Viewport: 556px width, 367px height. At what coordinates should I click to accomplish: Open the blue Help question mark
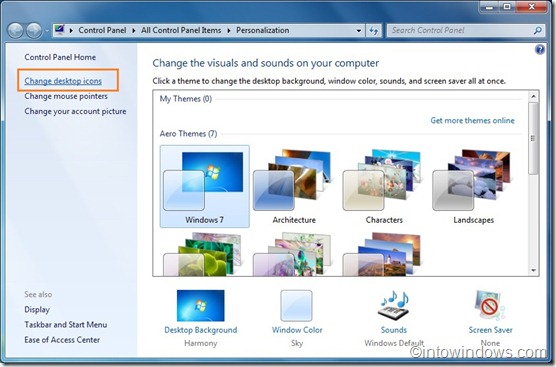[x=540, y=50]
